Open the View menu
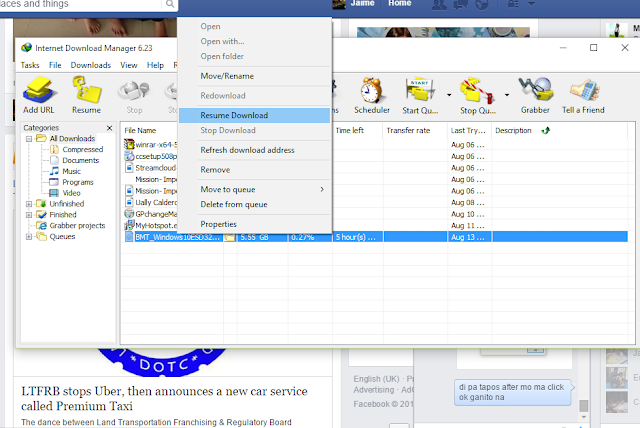This screenshot has width=640, height=428. tap(129, 65)
